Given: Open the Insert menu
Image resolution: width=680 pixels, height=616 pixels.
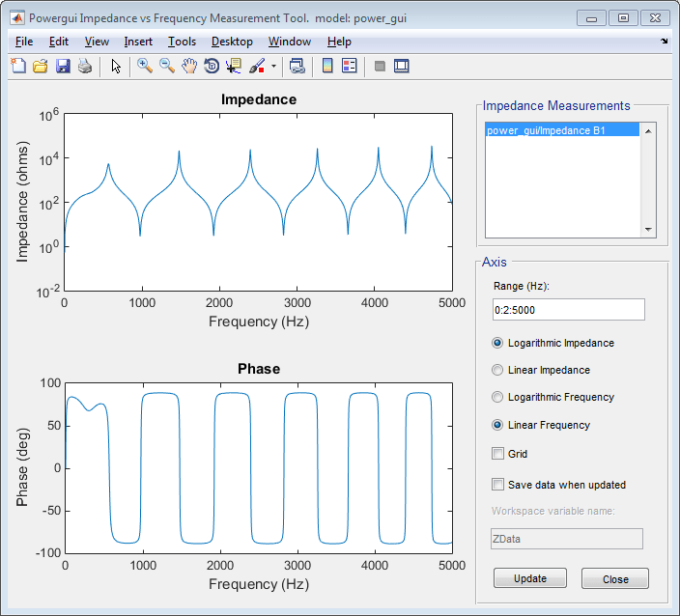Looking at the screenshot, I should 138,42.
